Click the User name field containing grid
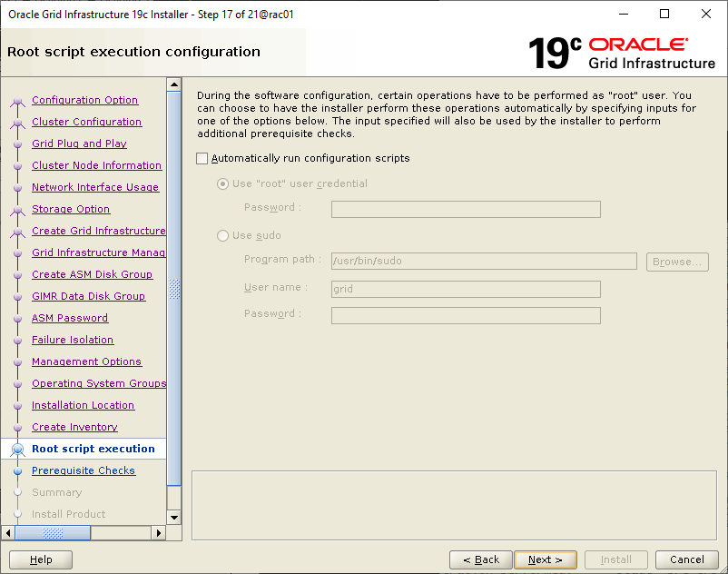The image size is (728, 574). [466, 289]
